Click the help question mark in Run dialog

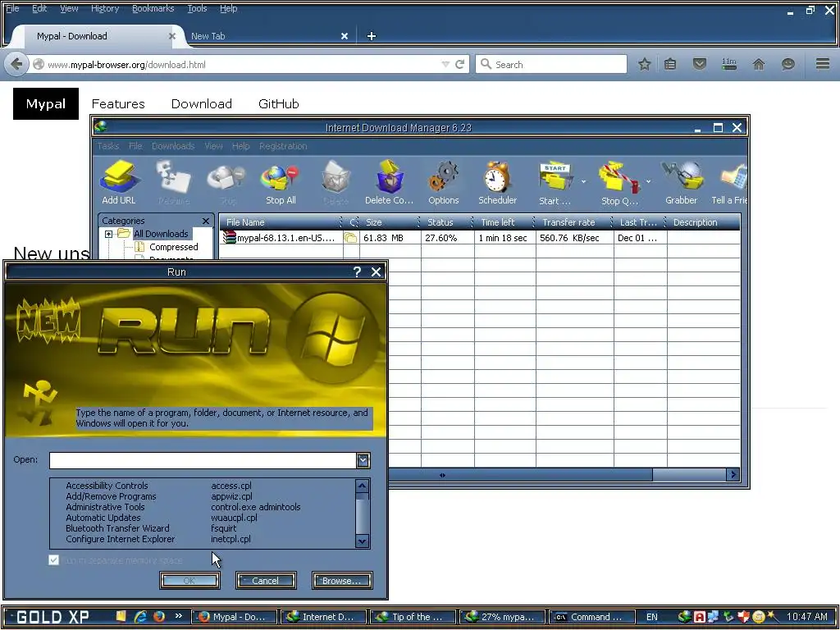coord(358,272)
